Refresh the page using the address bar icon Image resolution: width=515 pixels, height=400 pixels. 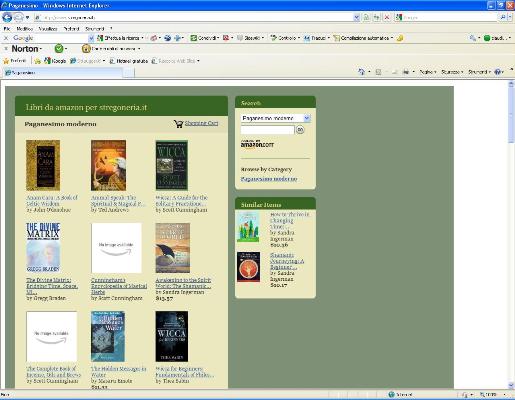click(x=376, y=17)
